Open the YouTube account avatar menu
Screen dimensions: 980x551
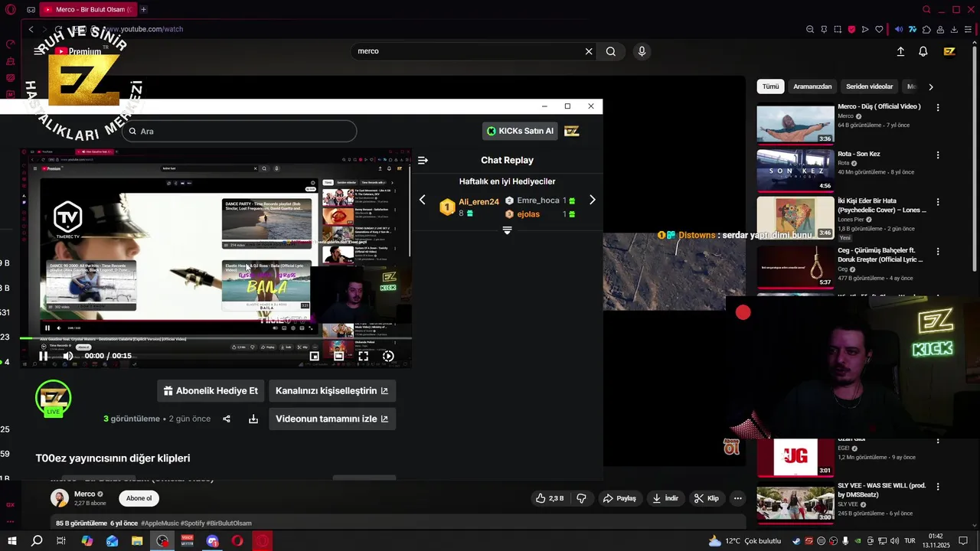pyautogui.click(x=949, y=51)
